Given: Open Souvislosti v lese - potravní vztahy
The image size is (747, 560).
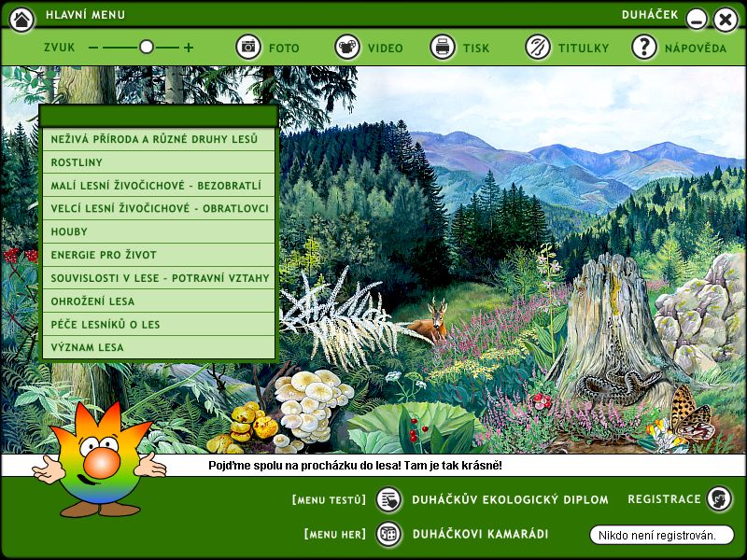Looking at the screenshot, I should [x=159, y=278].
